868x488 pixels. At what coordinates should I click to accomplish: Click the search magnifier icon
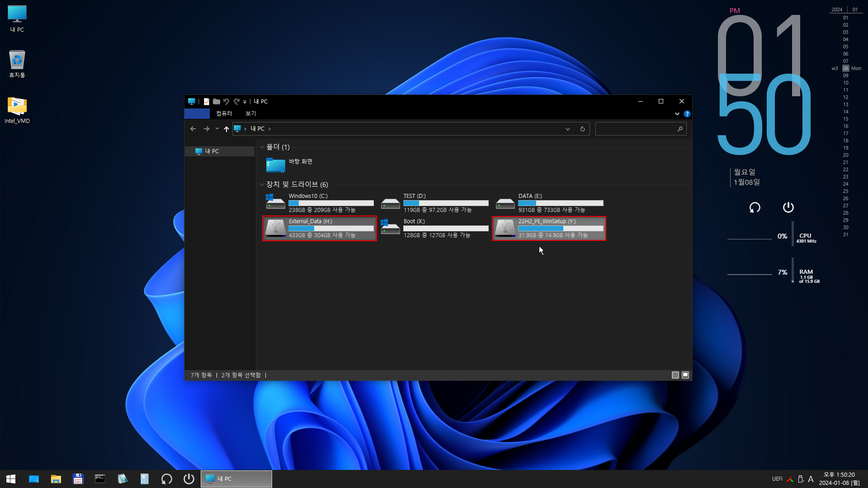[x=680, y=129]
